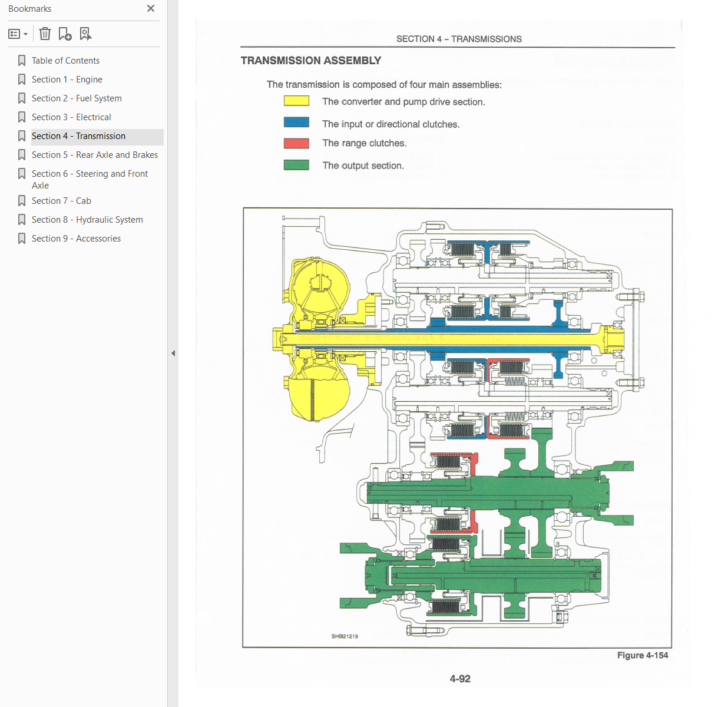The image size is (728, 707).
Task: Click the Bookmarks panel title
Action: point(29,9)
